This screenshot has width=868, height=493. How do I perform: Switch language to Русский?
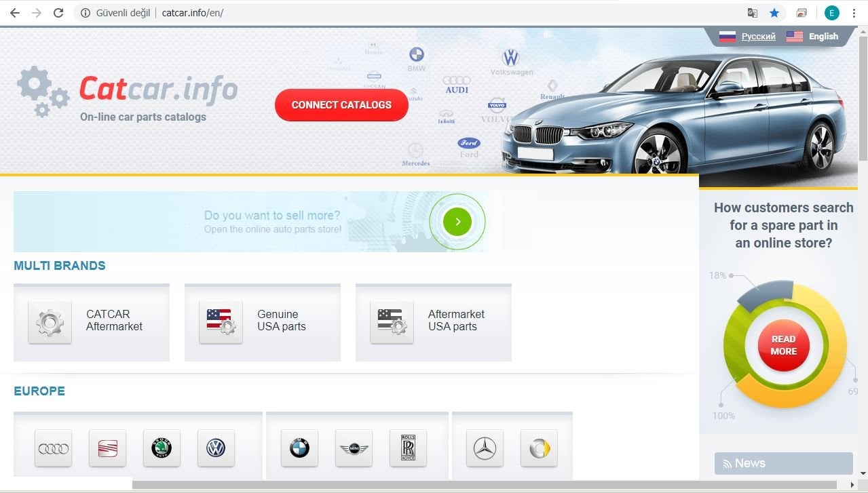tap(758, 37)
